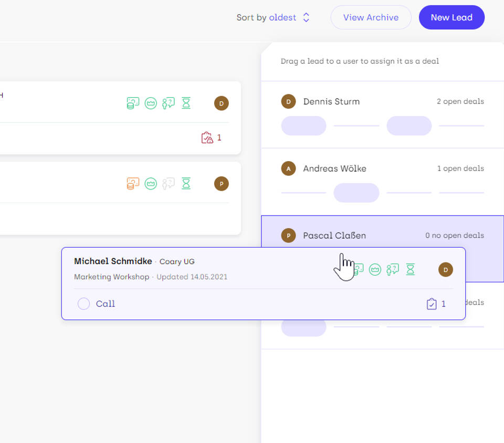Click the D avatar on Michael Schmidke's card
Screen dimensions: 504x443
coord(446,269)
